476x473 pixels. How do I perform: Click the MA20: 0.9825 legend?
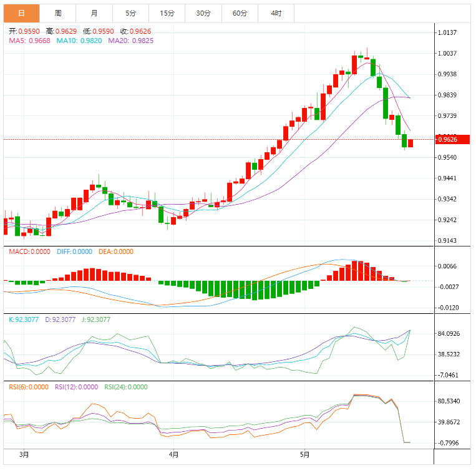[x=131, y=41]
